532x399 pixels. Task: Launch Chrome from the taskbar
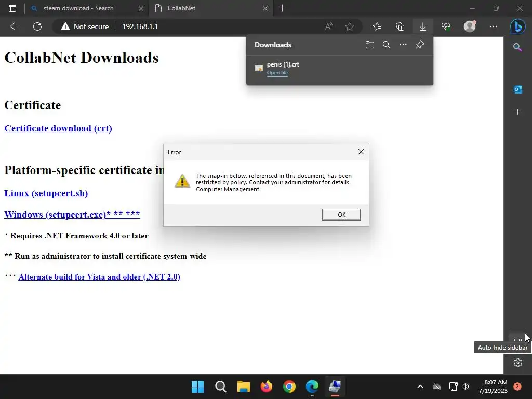point(289,387)
